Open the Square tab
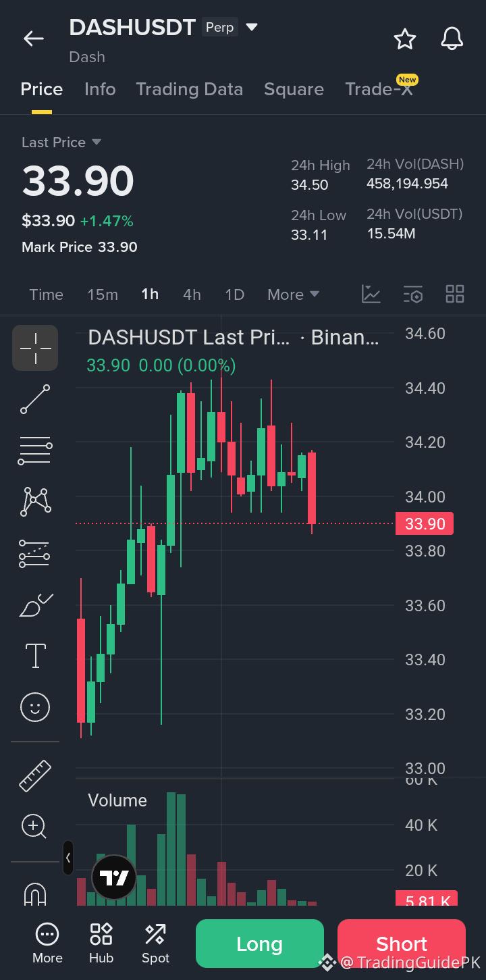The width and height of the screenshot is (486, 980). [x=294, y=89]
